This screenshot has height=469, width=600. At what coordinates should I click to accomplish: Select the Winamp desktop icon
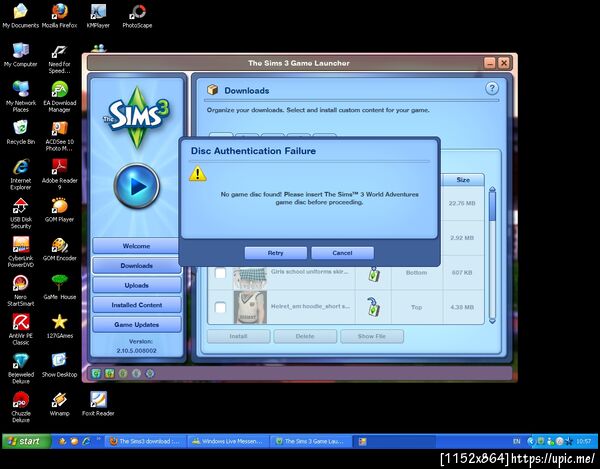point(59,404)
